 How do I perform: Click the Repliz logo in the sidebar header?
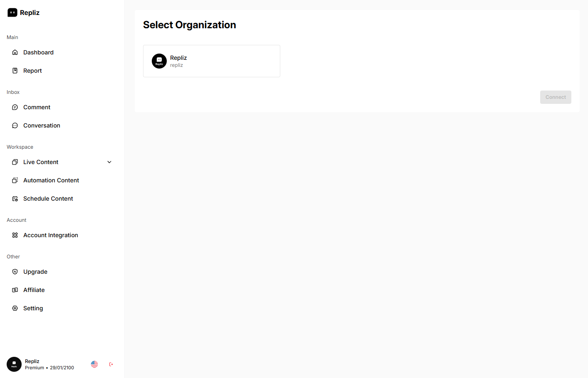click(12, 13)
